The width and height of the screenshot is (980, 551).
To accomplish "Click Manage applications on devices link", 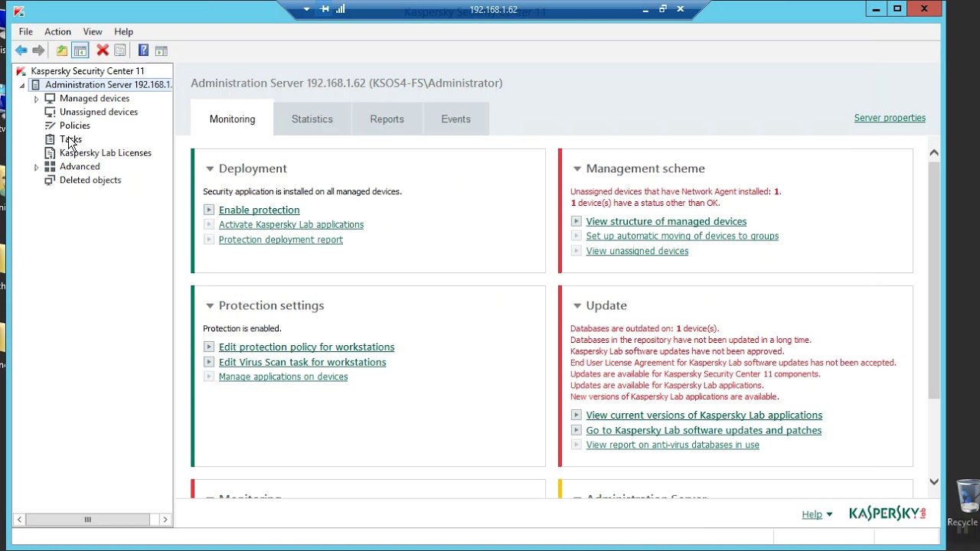I will 283,377.
